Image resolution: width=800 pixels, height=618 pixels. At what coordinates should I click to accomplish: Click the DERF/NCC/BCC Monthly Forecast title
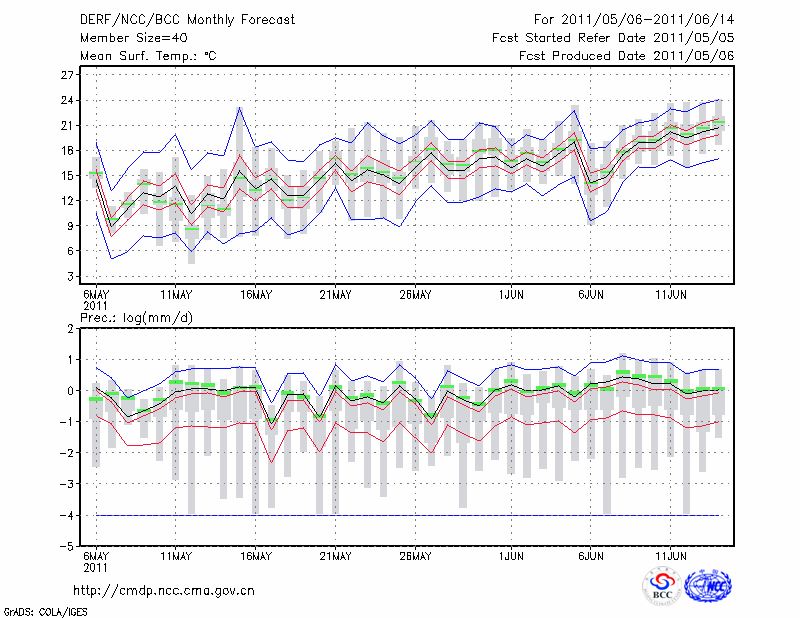(185, 20)
